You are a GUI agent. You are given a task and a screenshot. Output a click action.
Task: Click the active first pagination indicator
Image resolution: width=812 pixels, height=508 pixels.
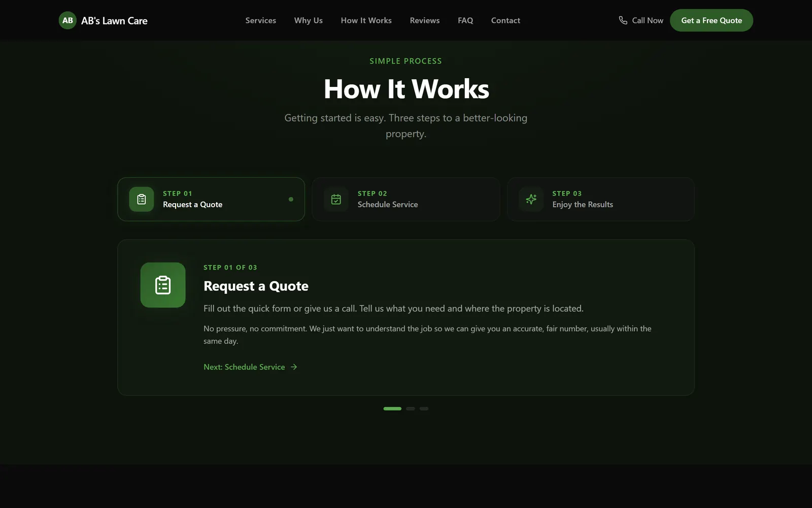pos(392,408)
